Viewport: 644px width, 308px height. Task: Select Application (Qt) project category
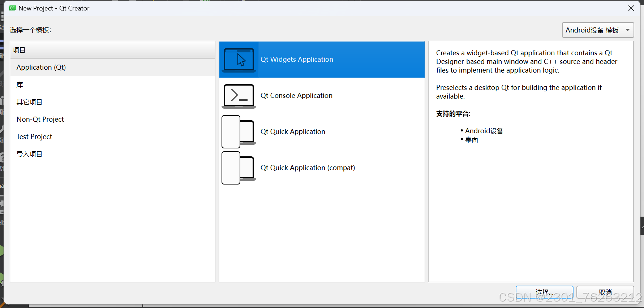tap(113, 68)
